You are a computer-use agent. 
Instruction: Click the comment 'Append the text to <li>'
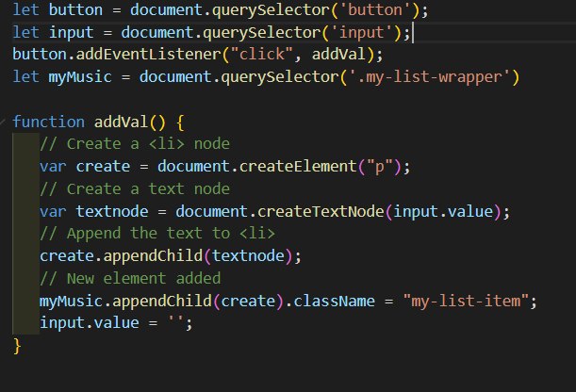click(x=157, y=234)
